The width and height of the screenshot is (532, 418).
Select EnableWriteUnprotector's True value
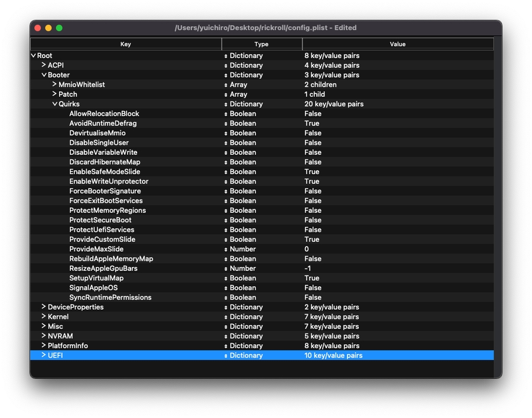click(x=312, y=182)
